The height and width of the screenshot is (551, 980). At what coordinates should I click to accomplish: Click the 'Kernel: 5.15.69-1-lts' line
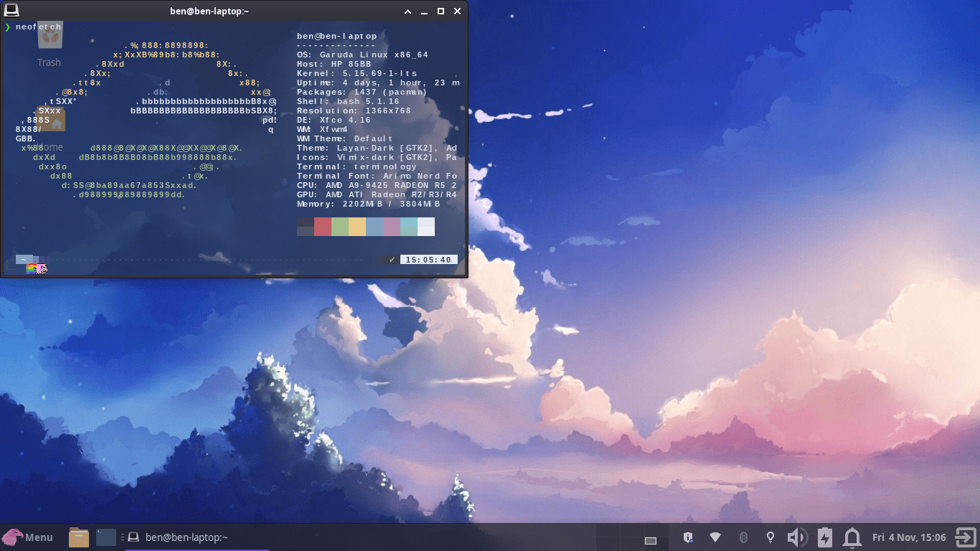pos(357,73)
